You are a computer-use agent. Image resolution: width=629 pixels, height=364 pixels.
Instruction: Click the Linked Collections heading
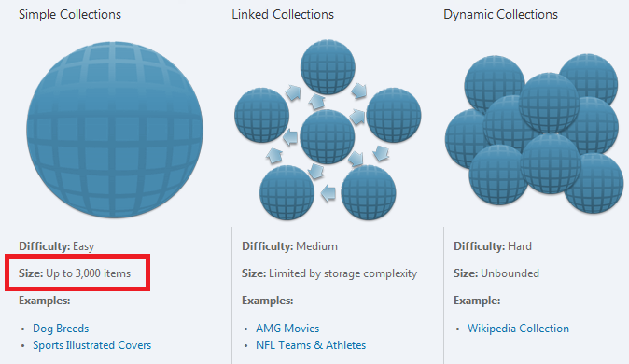[x=283, y=14]
